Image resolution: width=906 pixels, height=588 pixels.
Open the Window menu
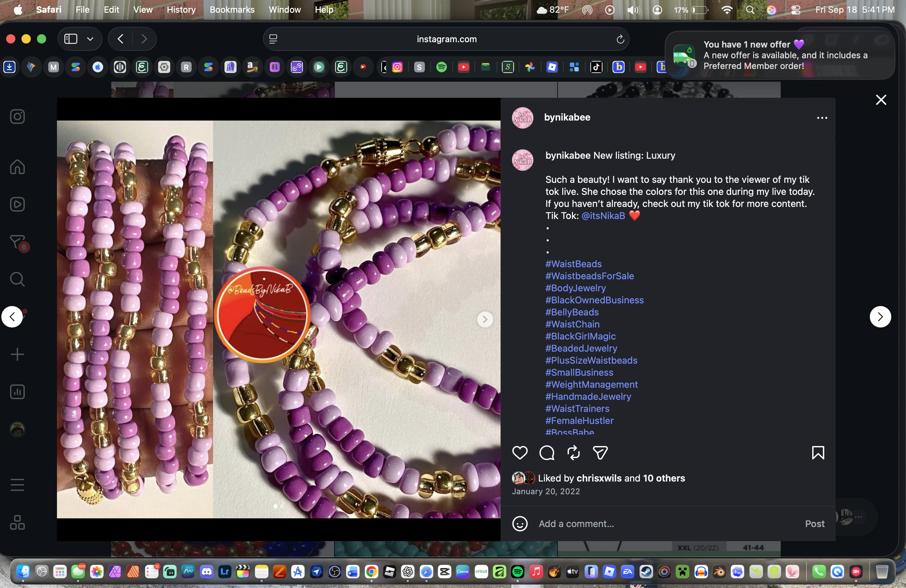pyautogui.click(x=285, y=9)
